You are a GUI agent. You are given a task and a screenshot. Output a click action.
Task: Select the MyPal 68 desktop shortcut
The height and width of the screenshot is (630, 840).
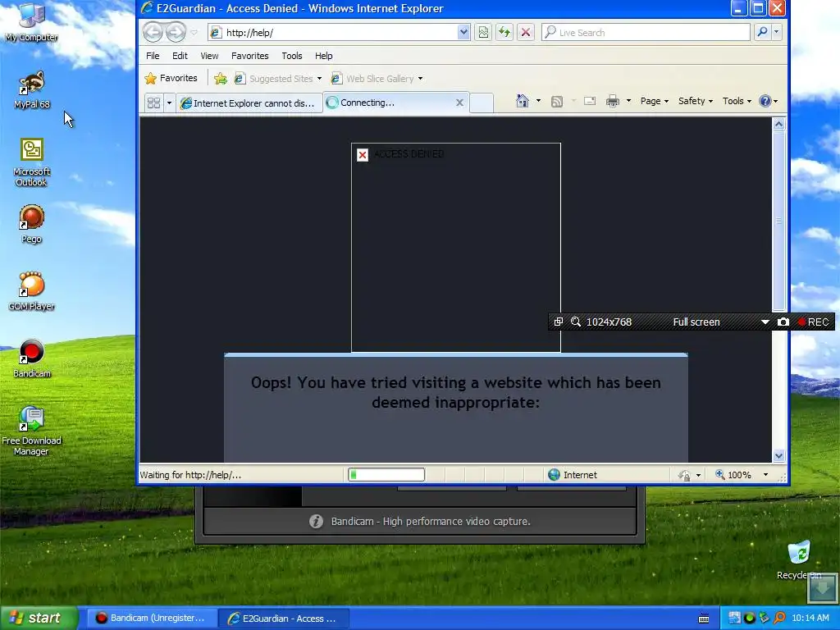(x=32, y=89)
